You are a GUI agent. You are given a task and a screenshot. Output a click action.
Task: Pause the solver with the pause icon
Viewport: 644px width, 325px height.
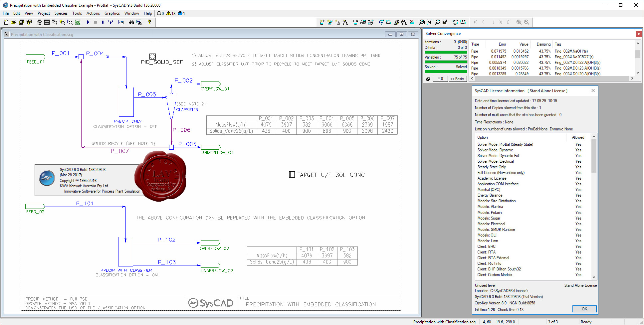point(103,22)
